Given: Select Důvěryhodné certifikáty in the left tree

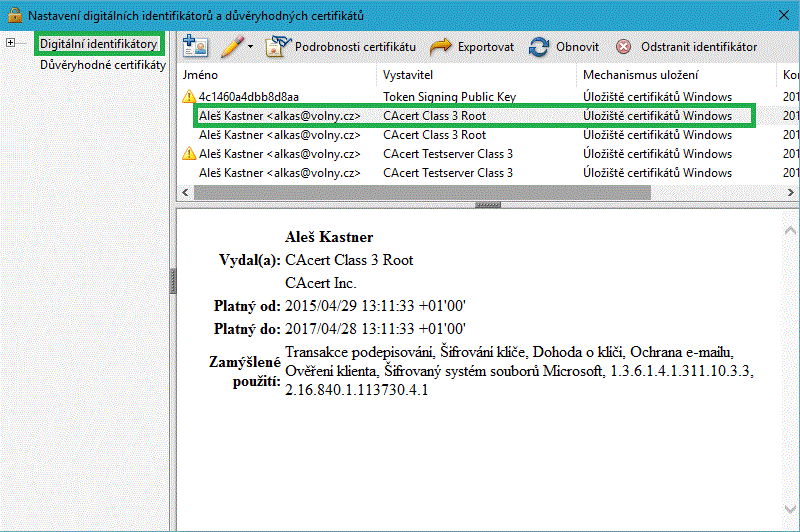Looking at the screenshot, I should [x=102, y=64].
